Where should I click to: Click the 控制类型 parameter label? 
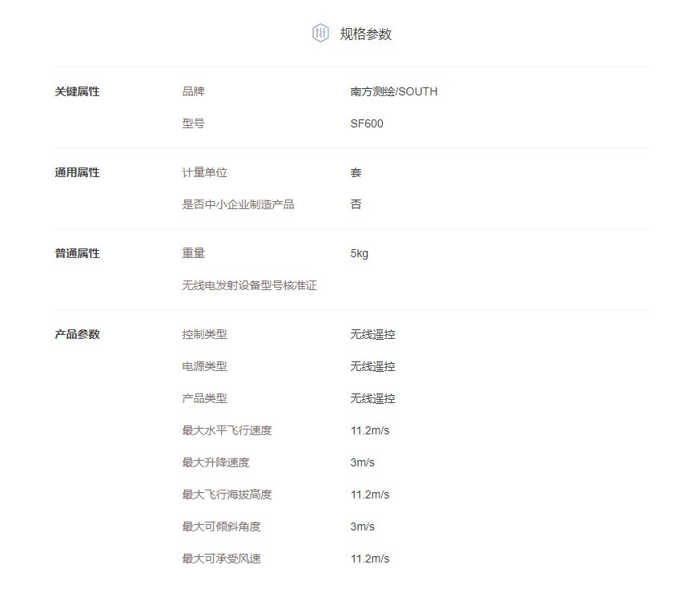[204, 334]
